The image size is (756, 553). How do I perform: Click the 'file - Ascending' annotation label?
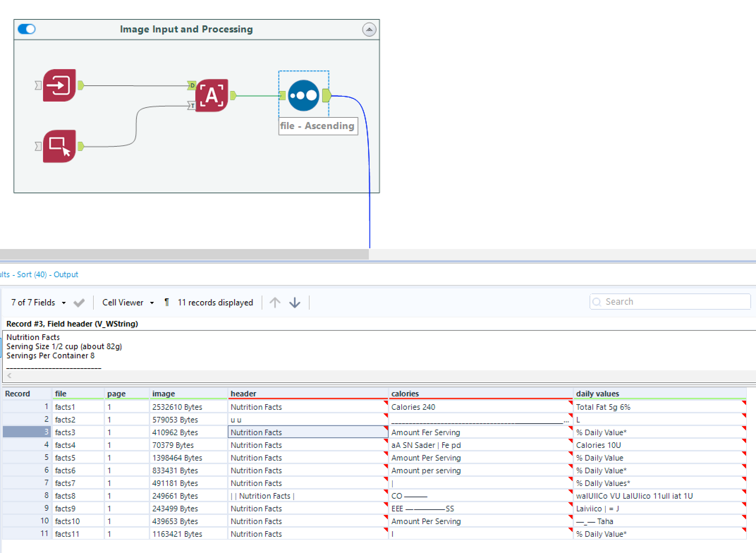coord(317,126)
